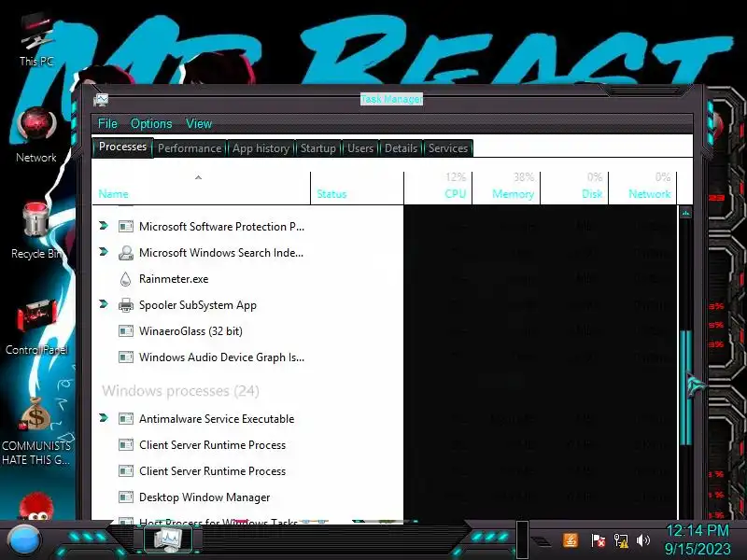Click the WinaeroGlass process icon
The width and height of the screenshot is (747, 560).
pos(126,331)
